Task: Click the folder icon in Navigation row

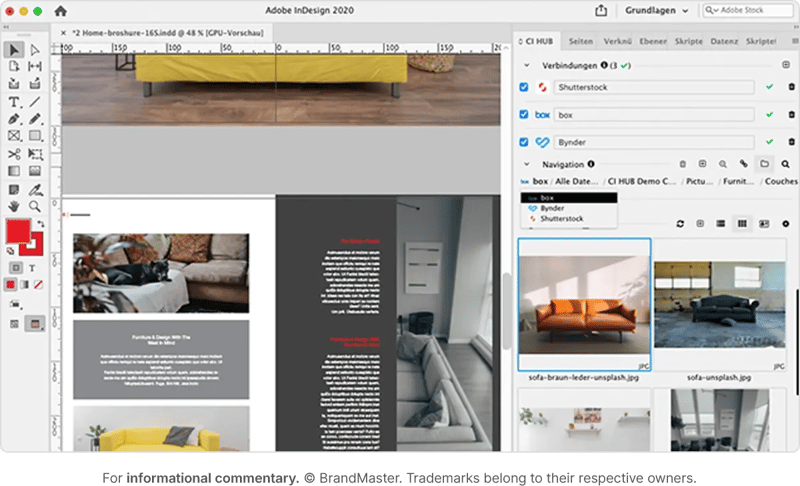Action: 764,164
